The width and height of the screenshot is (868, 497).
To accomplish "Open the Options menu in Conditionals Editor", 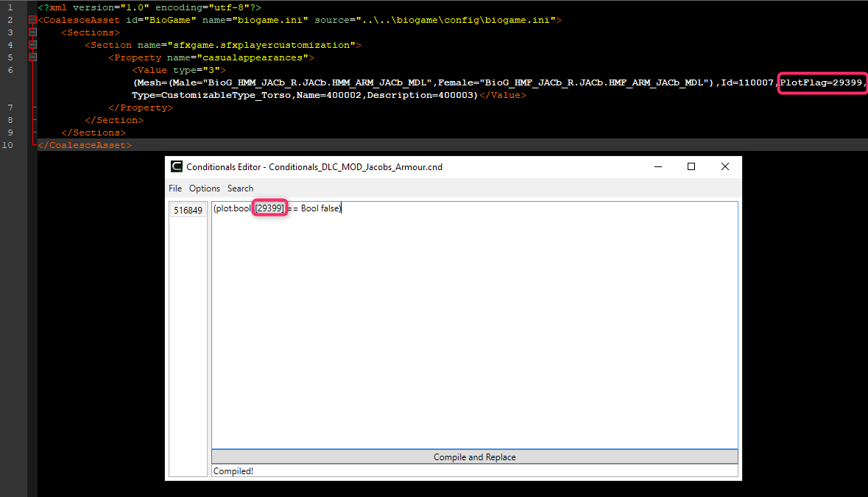I will [x=204, y=188].
